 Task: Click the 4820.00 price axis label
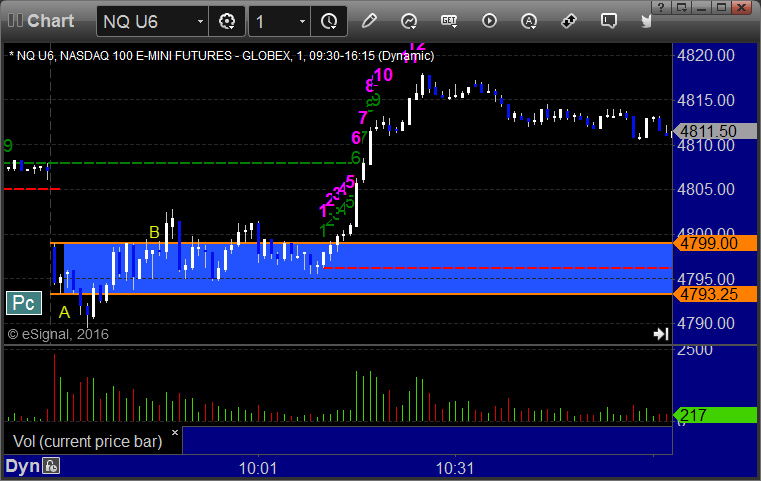[706, 55]
